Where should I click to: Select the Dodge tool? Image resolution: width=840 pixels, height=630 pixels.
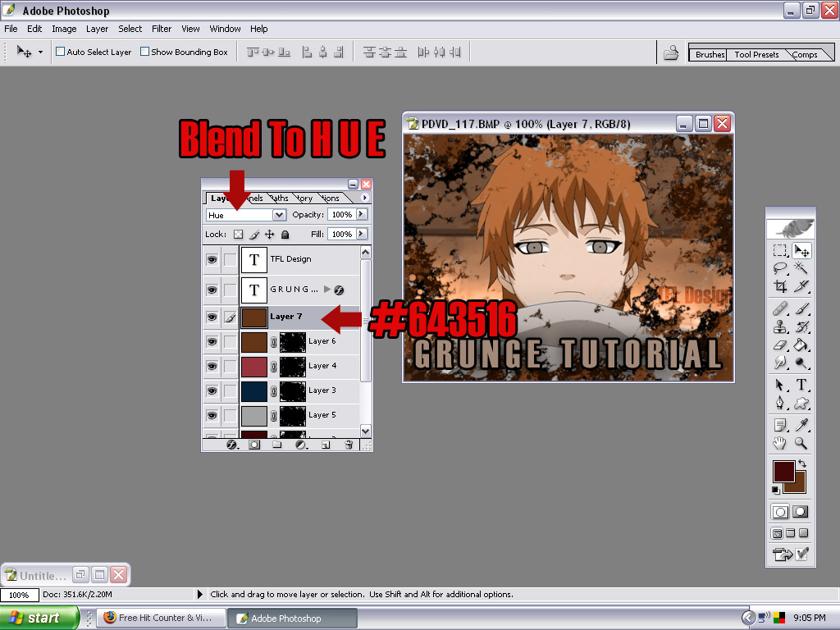801,363
